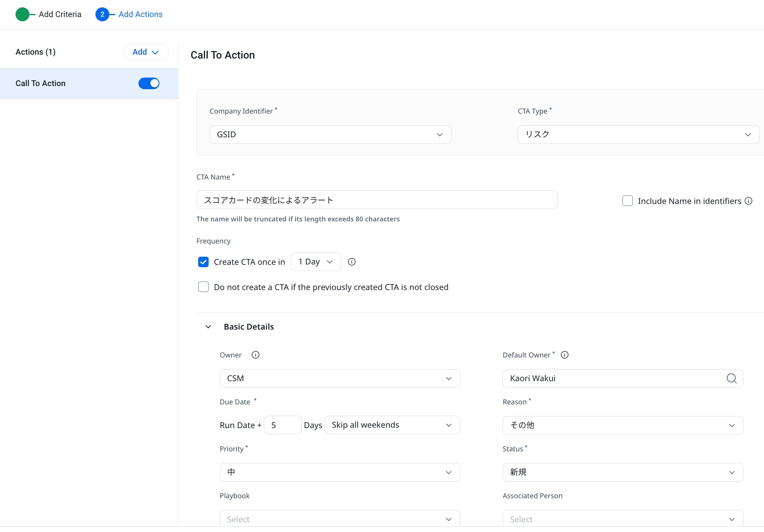The width and height of the screenshot is (764, 532).
Task: Select the Add Actions step tab
Action: click(140, 14)
